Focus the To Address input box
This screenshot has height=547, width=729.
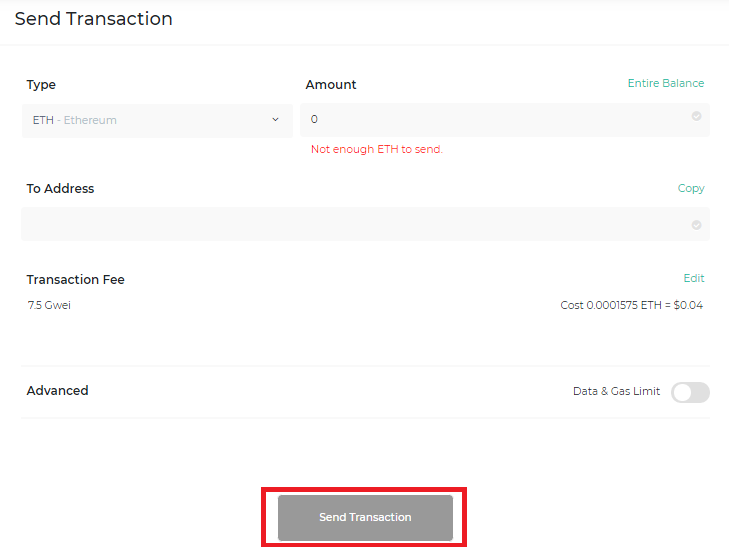pos(365,224)
